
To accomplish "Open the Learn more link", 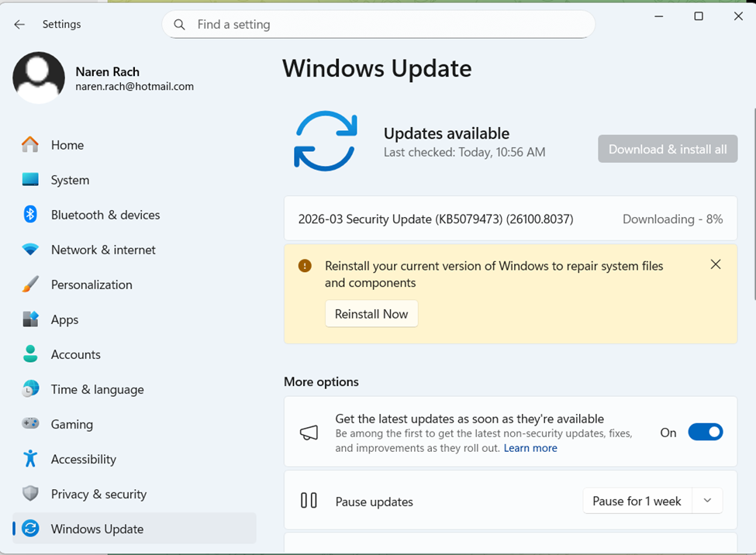I will click(530, 448).
